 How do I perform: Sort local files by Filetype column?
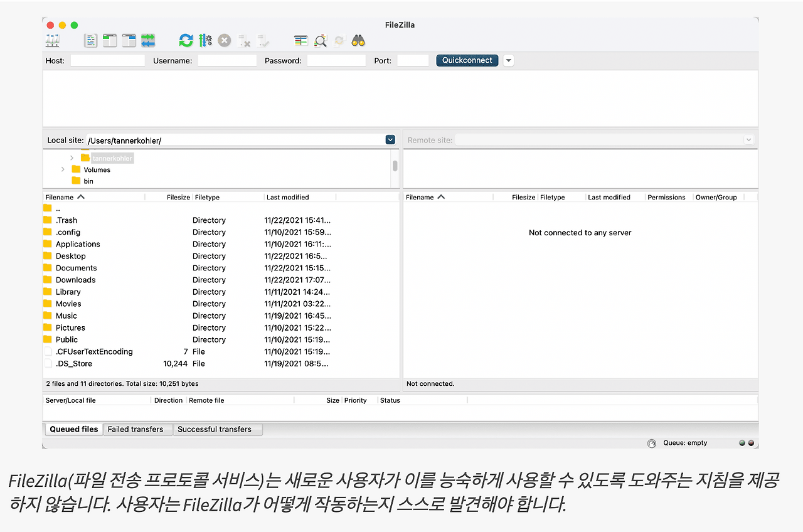[228, 197]
